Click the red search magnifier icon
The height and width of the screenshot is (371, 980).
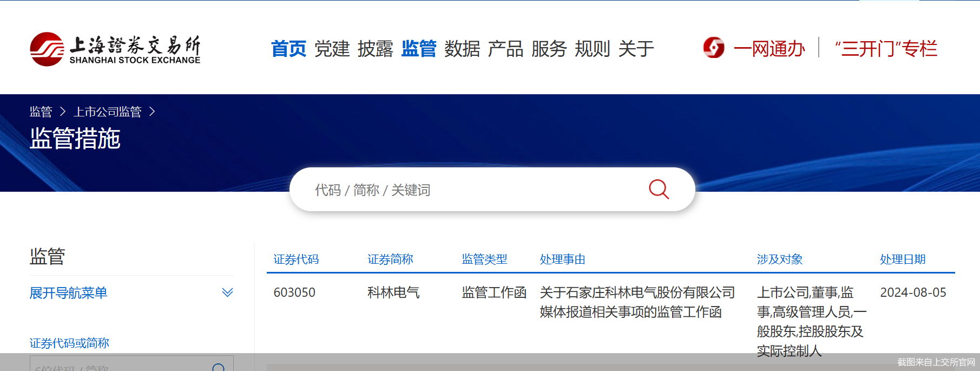[659, 190]
